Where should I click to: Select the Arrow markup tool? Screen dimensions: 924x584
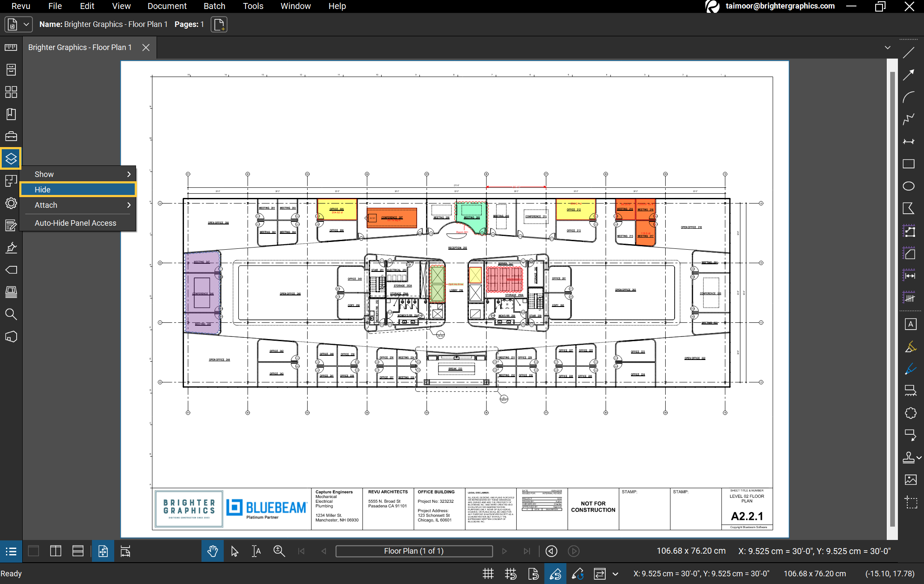pyautogui.click(x=909, y=75)
